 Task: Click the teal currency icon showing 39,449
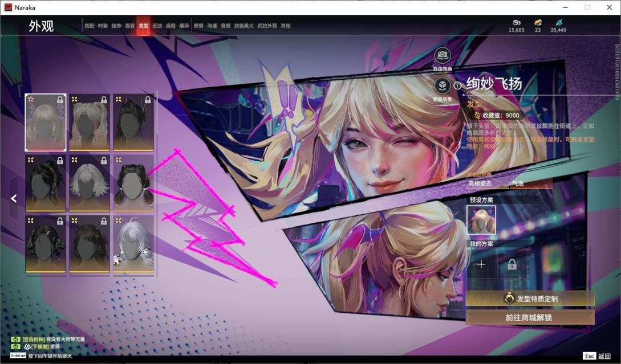(x=558, y=23)
